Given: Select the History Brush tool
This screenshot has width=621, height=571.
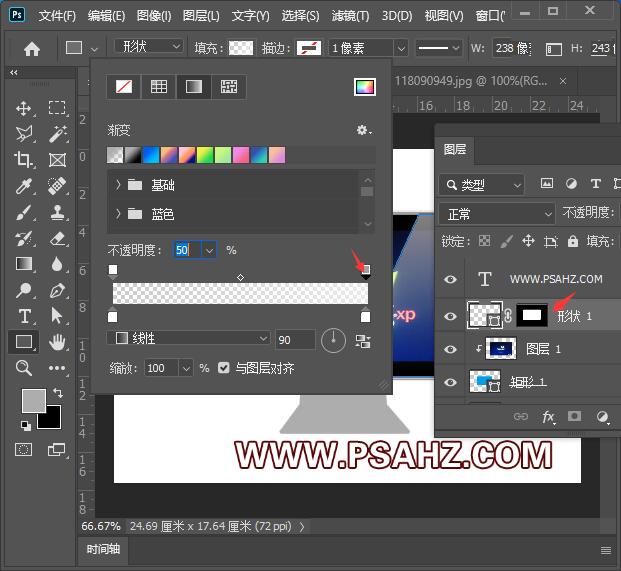Looking at the screenshot, I should [x=24, y=238].
